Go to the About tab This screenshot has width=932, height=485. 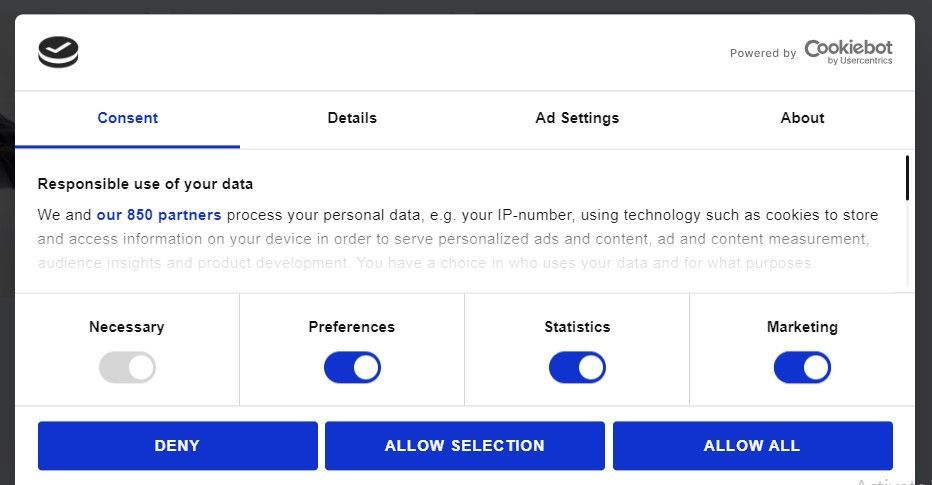802,118
